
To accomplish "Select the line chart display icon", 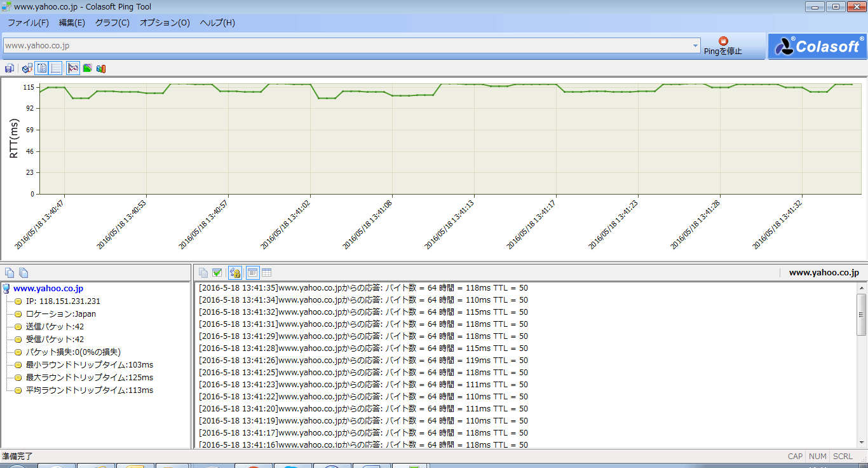I will pos(73,67).
